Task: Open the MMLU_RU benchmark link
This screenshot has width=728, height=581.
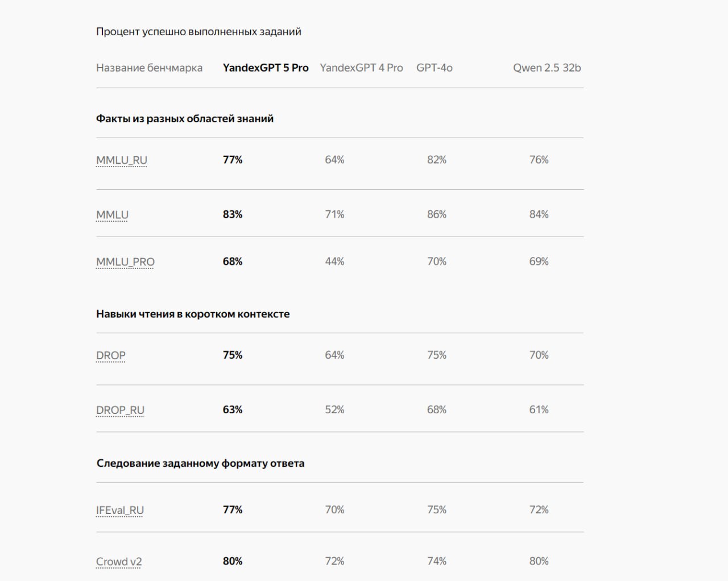Action: (x=121, y=160)
